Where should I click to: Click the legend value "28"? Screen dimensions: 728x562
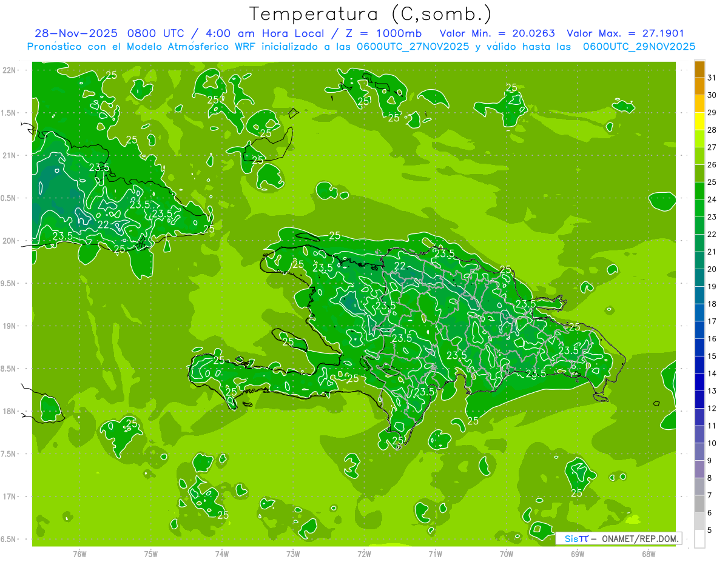pos(712,130)
